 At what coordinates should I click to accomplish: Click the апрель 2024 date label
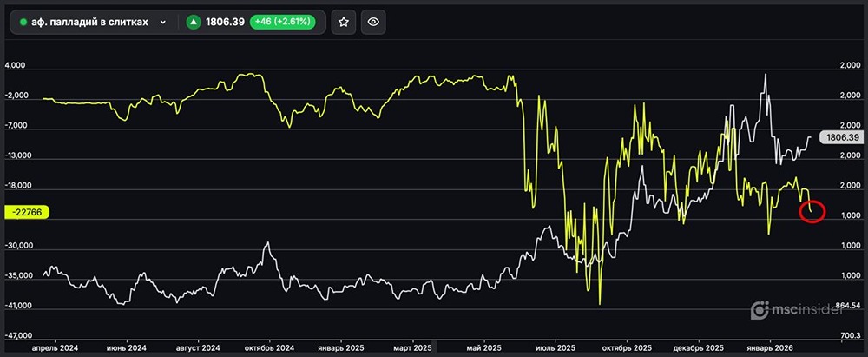[56, 348]
